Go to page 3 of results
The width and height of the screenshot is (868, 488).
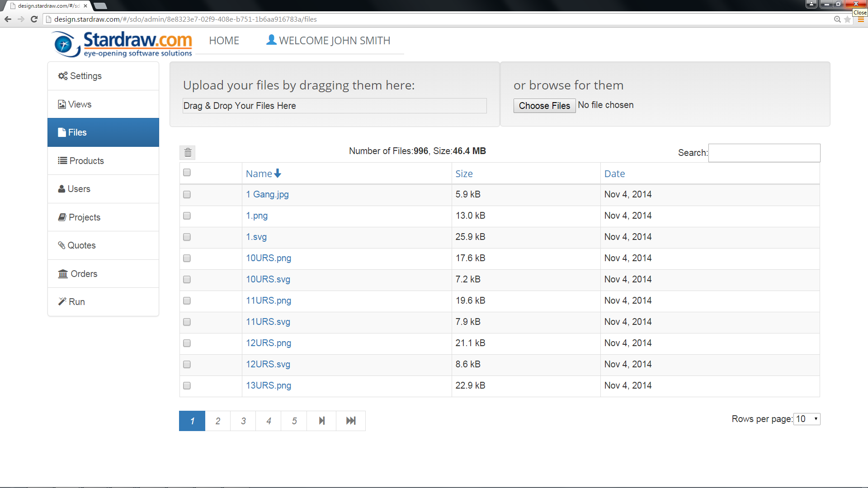pos(243,421)
